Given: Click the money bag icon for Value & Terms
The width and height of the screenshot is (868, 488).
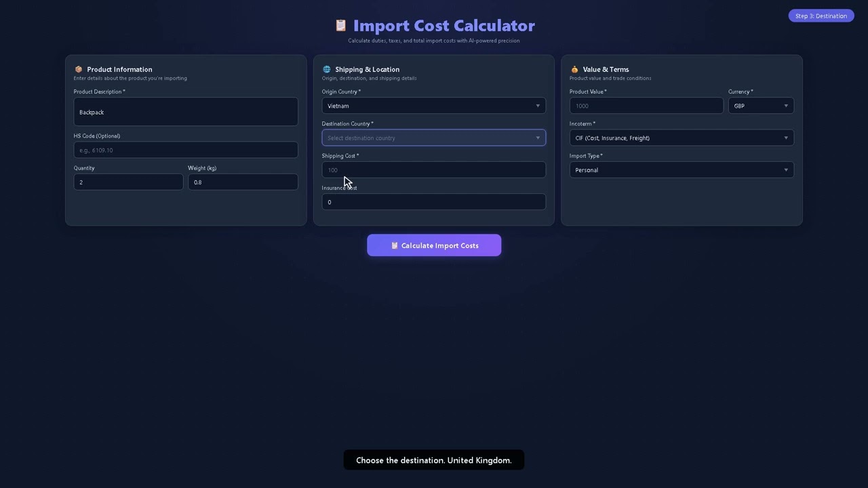Looking at the screenshot, I should click(x=574, y=69).
